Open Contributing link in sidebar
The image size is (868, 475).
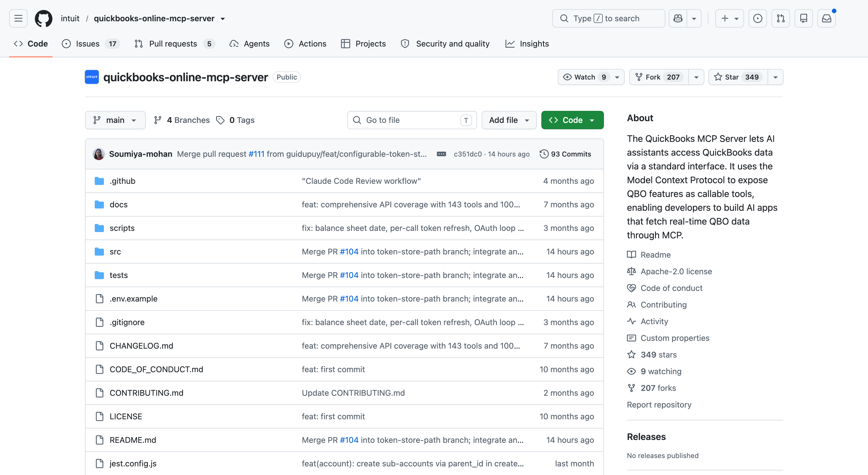pos(657,305)
